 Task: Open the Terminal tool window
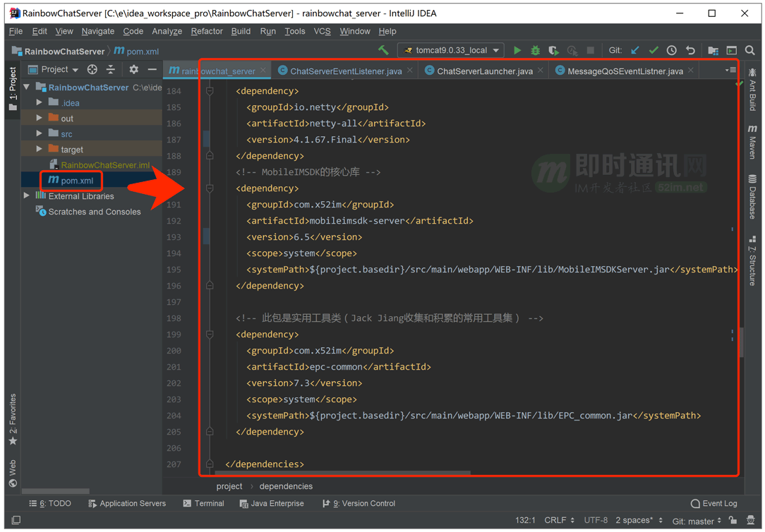pos(203,504)
